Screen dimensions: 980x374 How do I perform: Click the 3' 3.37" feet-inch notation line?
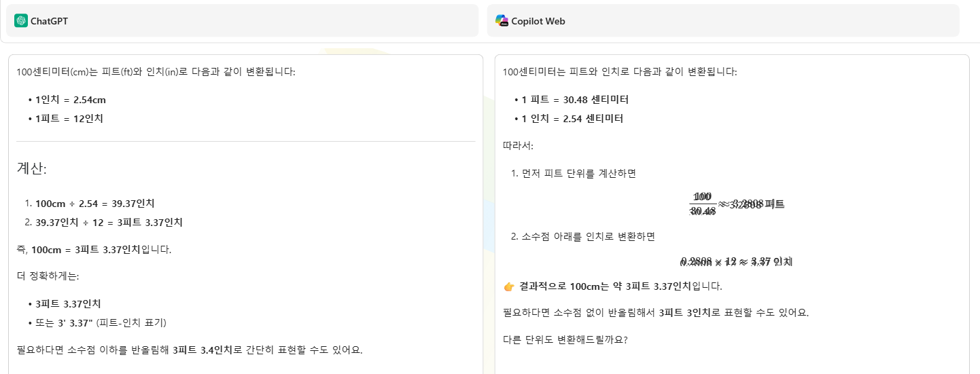point(101,322)
